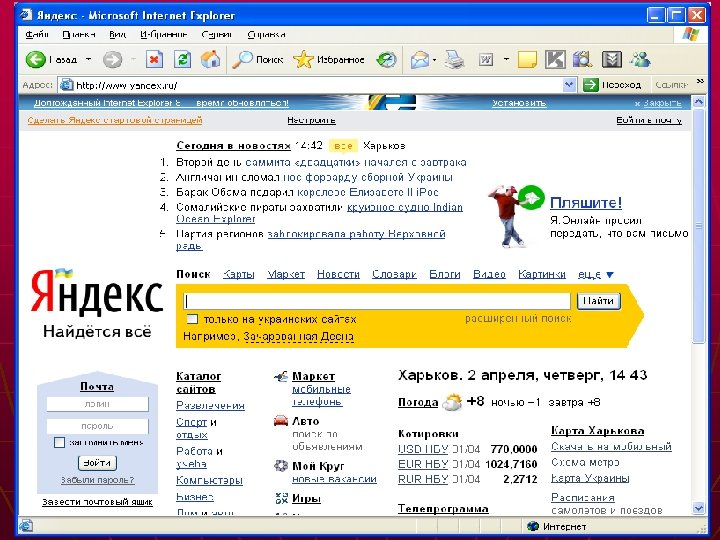Click 'расширенный поиск' link
The height and width of the screenshot is (540, 720).
tap(518, 318)
